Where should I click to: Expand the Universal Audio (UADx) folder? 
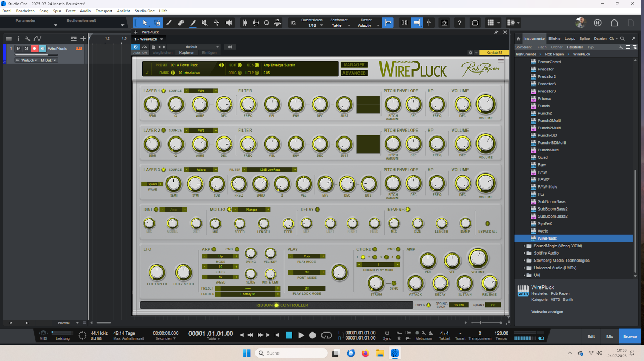pyautogui.click(x=524, y=268)
